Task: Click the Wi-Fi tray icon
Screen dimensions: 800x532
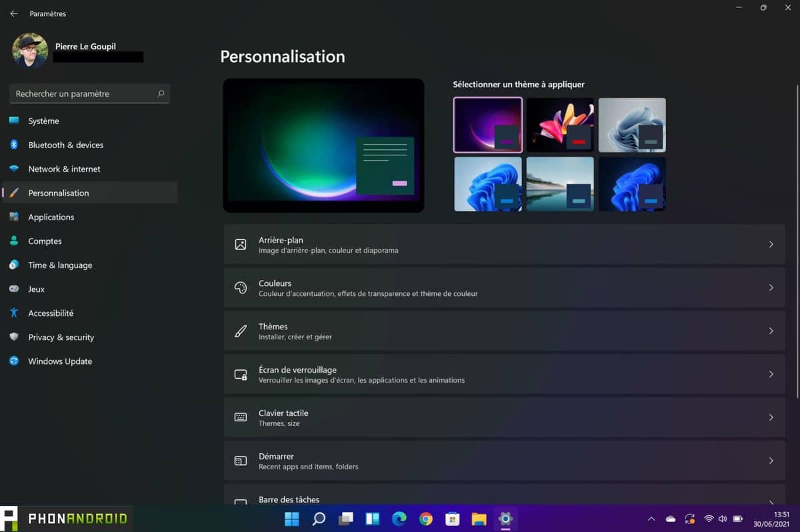Action: point(709,519)
